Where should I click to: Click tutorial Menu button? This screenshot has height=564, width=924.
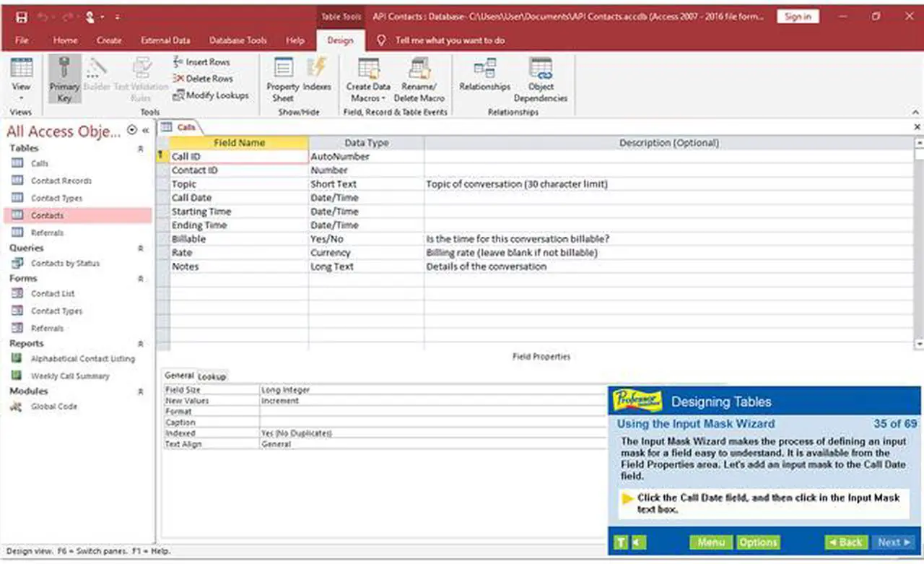[x=711, y=542]
